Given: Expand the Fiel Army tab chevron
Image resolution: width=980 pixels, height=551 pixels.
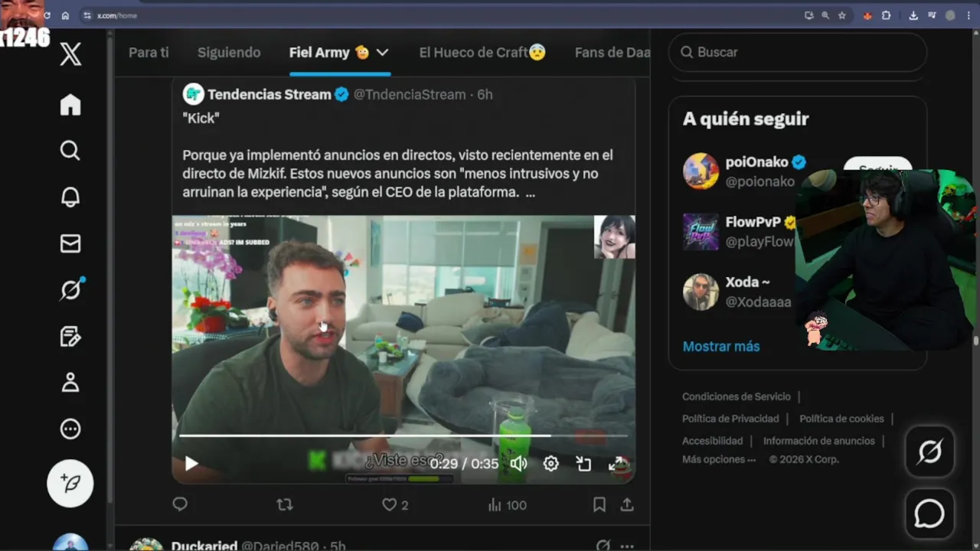Looking at the screenshot, I should coord(382,52).
